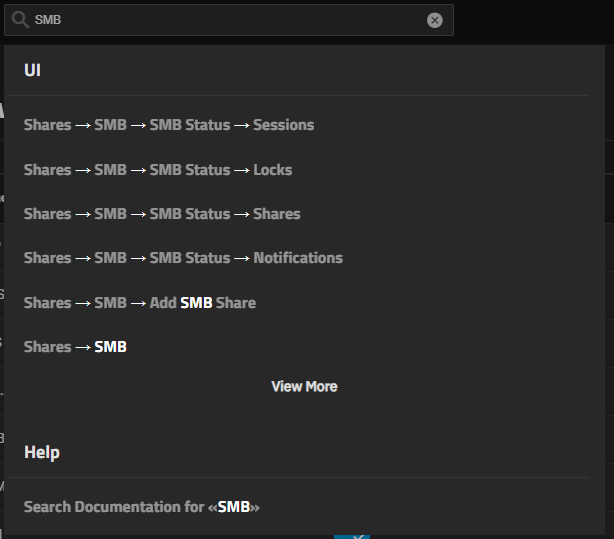Image resolution: width=614 pixels, height=539 pixels.
Task: Open the SMB Status Sessions result
Action: click(169, 125)
